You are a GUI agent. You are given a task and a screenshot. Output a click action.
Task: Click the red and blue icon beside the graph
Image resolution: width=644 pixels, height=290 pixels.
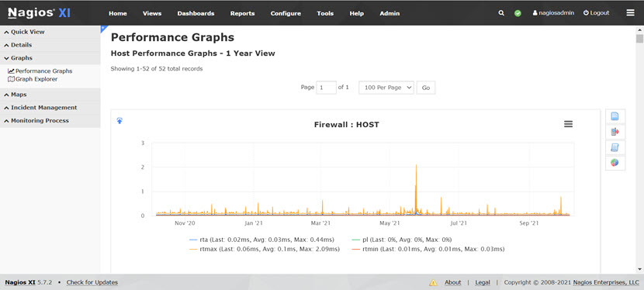(615, 132)
